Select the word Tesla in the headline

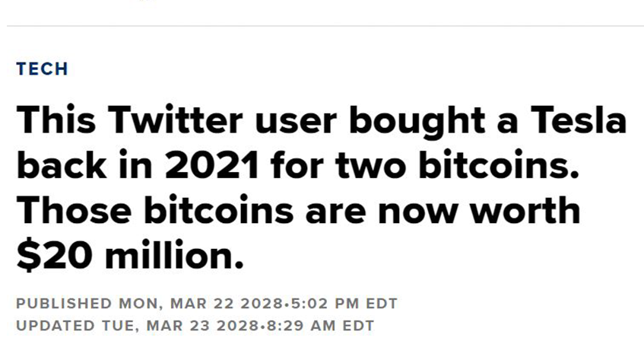point(579,120)
